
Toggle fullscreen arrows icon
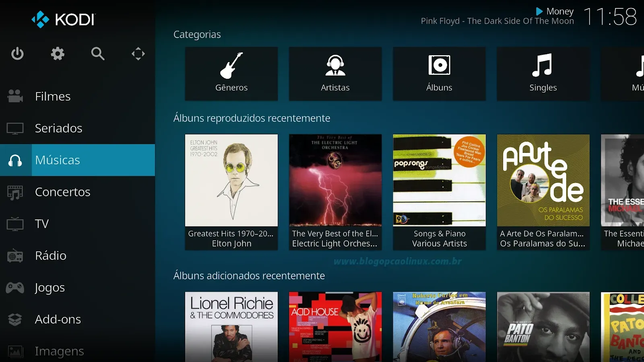(138, 53)
